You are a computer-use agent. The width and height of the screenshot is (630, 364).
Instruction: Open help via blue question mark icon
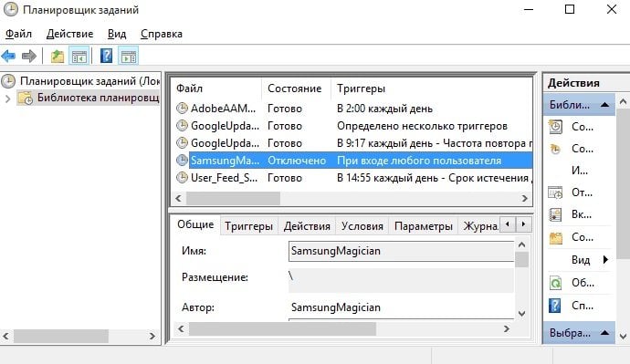[107, 56]
